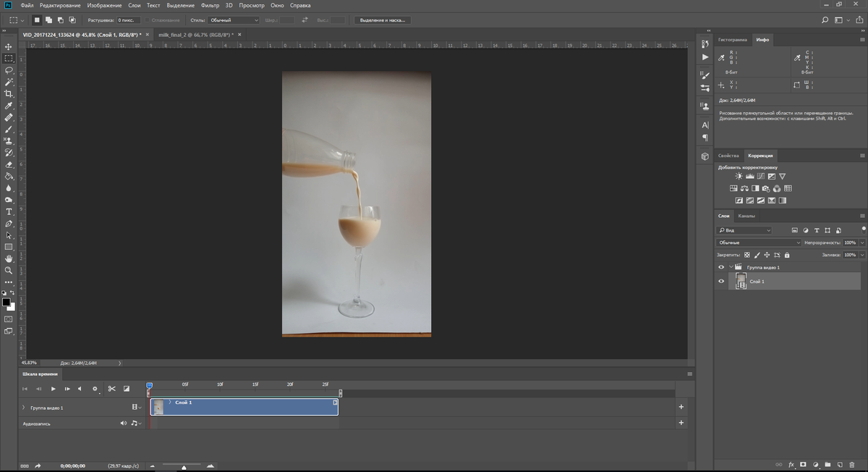Click search icon in top right corner
The width and height of the screenshot is (868, 472).
click(825, 20)
